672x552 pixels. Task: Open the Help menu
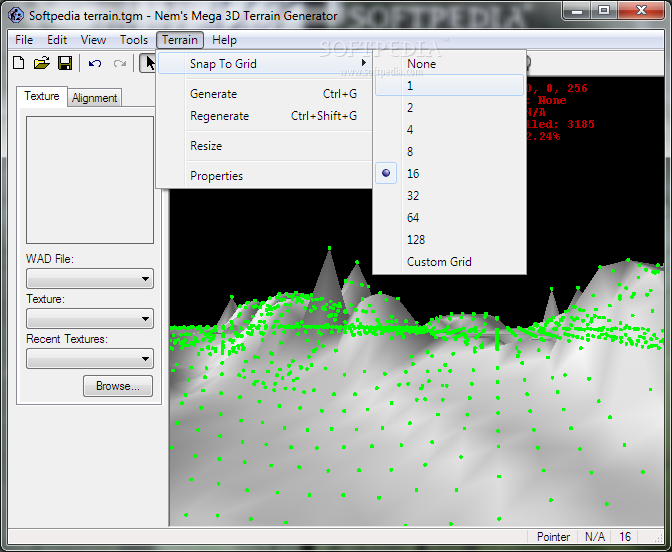224,40
